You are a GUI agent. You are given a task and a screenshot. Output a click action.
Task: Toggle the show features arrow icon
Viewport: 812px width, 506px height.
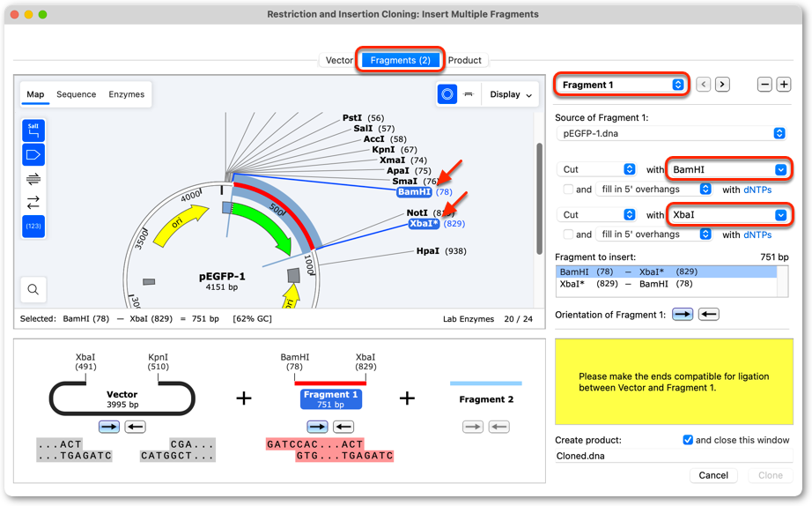tap(33, 154)
